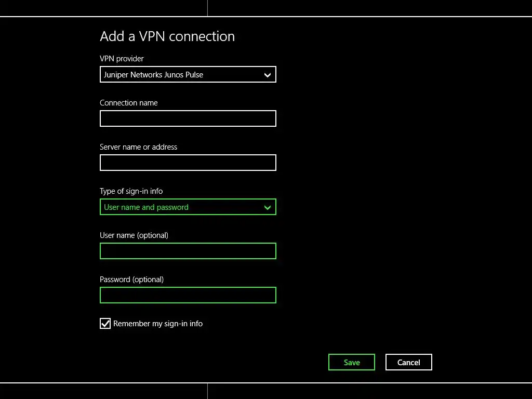This screenshot has height=399, width=532.
Task: Save the VPN connection
Action: (x=352, y=363)
